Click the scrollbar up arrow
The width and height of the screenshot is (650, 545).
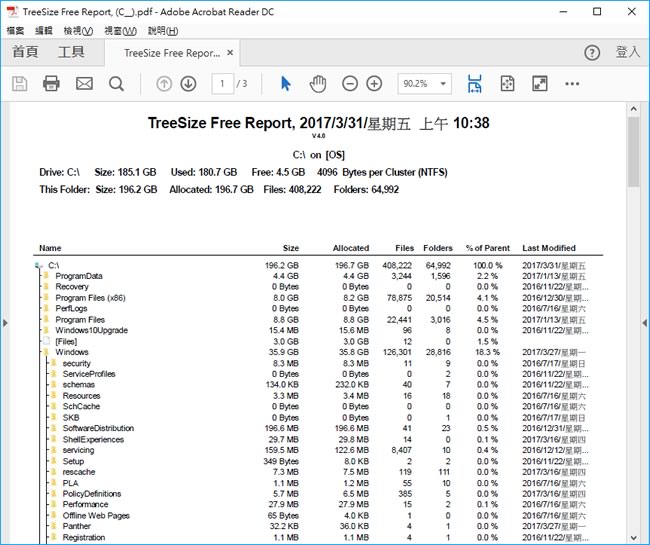coord(633,109)
